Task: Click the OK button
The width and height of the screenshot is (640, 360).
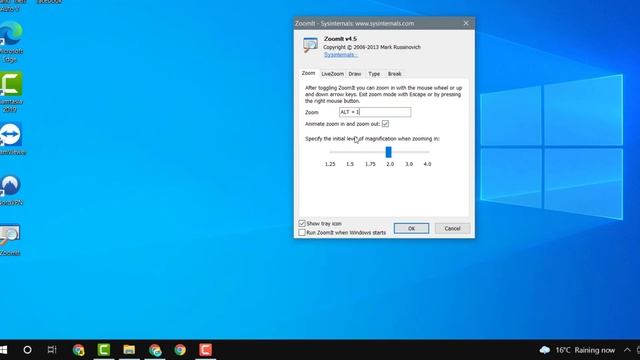Action: pyautogui.click(x=411, y=229)
